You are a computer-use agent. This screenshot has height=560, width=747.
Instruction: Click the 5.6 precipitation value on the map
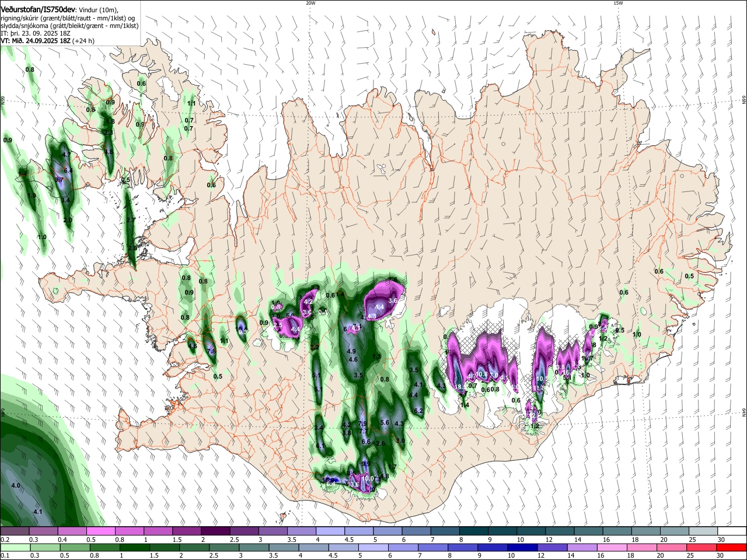pos(385,422)
